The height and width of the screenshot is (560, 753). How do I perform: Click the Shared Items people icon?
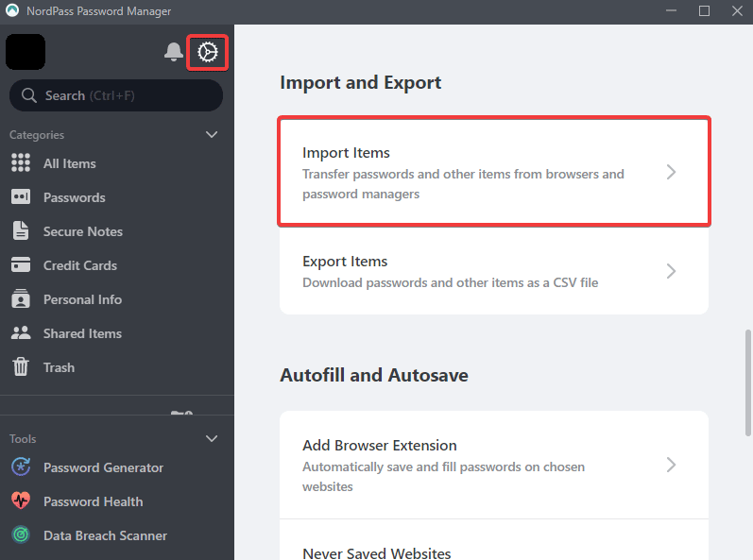(21, 333)
